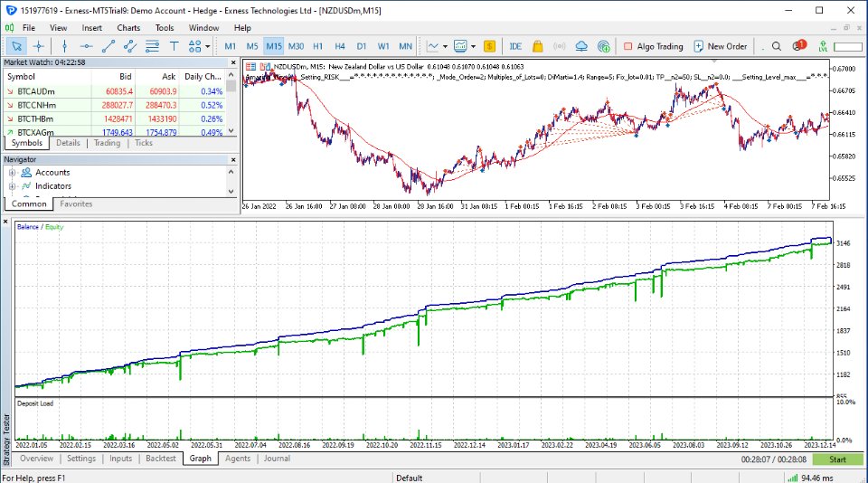Viewport: 868px width, 483px height.
Task: Switch Navigator to Favorites tab
Action: click(x=76, y=204)
